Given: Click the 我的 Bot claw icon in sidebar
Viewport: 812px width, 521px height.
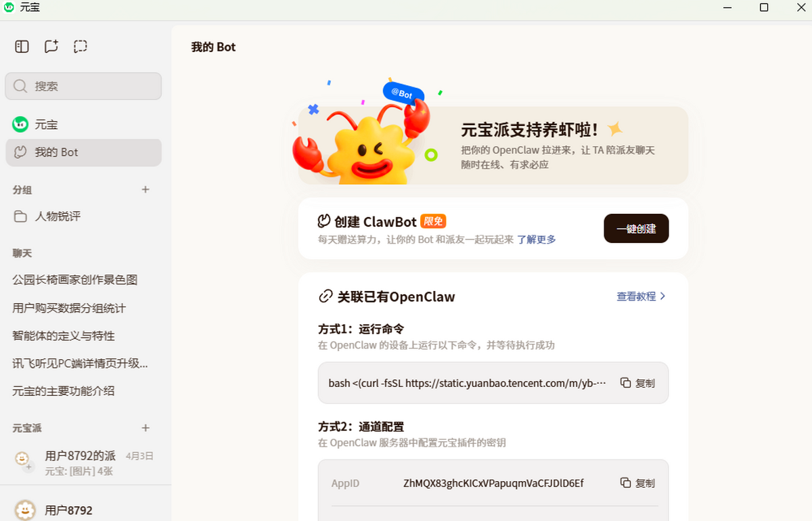Looking at the screenshot, I should (x=21, y=152).
